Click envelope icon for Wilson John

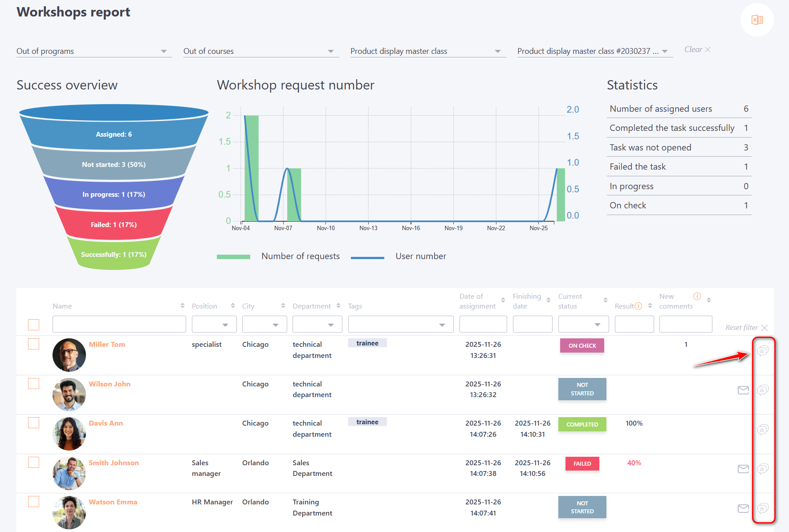pyautogui.click(x=743, y=390)
